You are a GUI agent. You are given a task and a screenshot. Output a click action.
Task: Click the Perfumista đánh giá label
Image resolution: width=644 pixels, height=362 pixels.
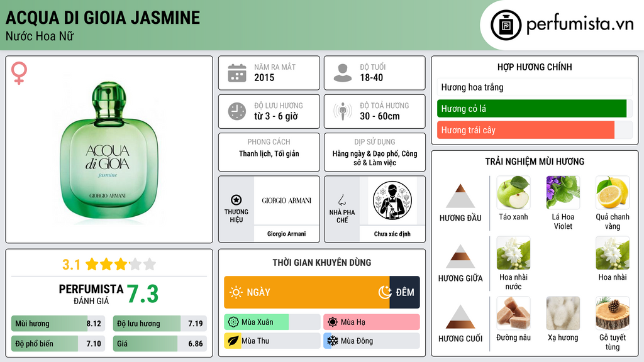pos(91,294)
